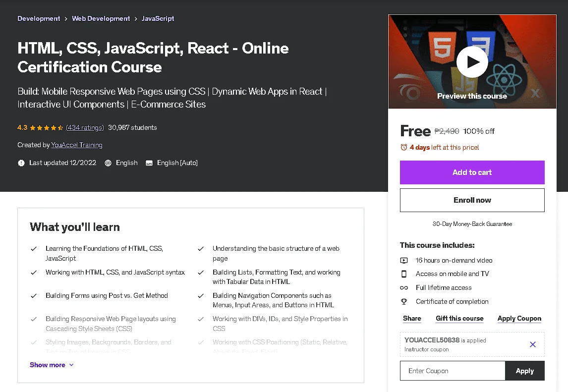
Task: Click the Last updated 12/2022 text
Action: click(x=62, y=163)
